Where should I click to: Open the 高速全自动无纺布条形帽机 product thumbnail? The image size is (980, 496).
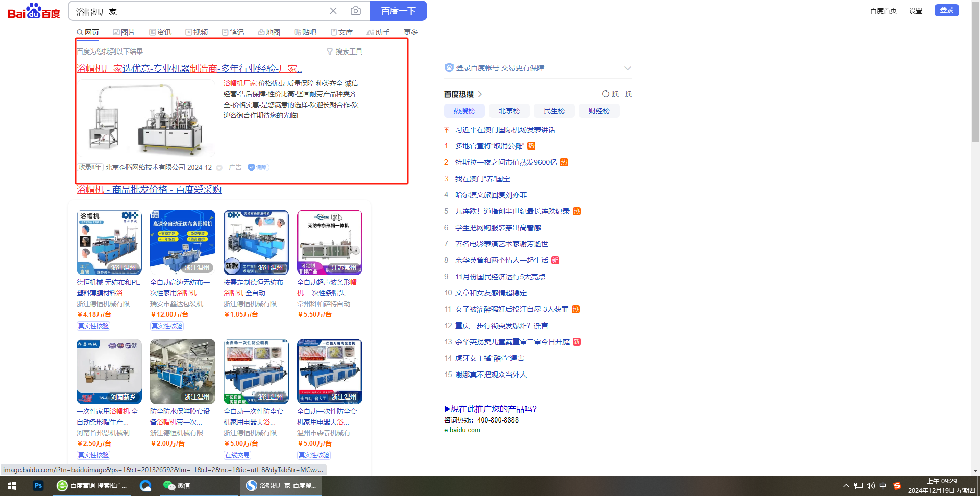click(183, 242)
